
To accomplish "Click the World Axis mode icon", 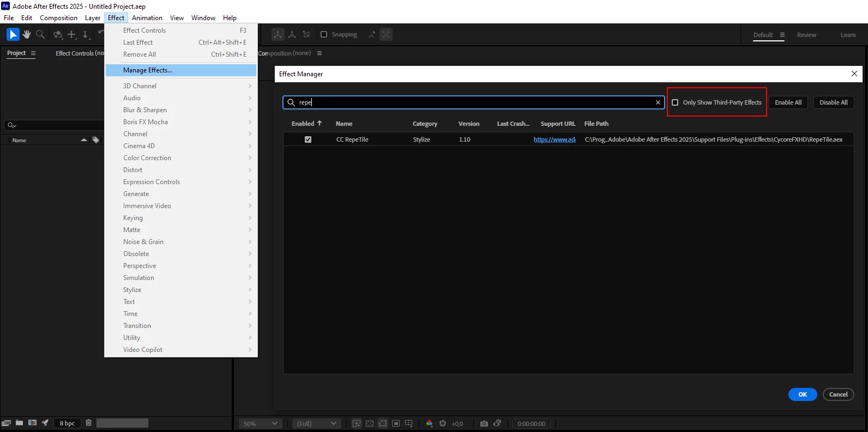I will click(x=292, y=34).
